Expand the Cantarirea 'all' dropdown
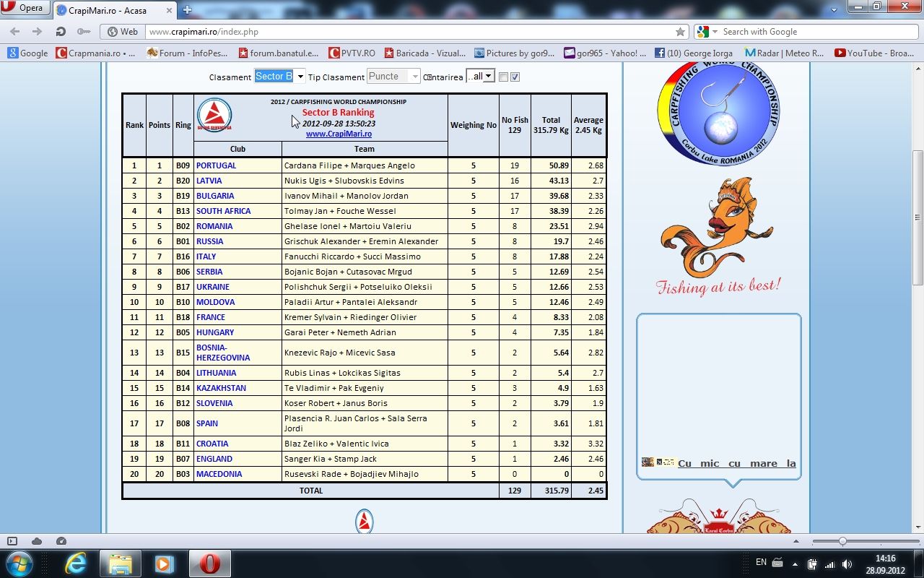Image resolution: width=924 pixels, height=578 pixels. [480, 77]
